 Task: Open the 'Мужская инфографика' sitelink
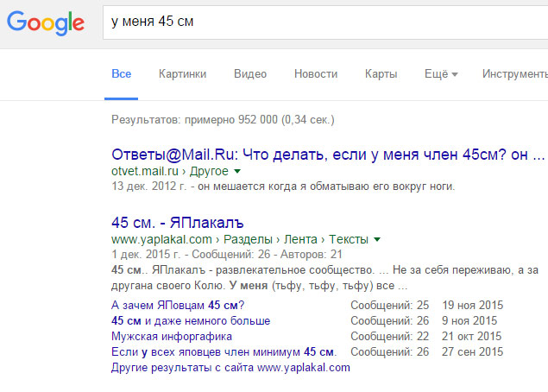pos(172,337)
